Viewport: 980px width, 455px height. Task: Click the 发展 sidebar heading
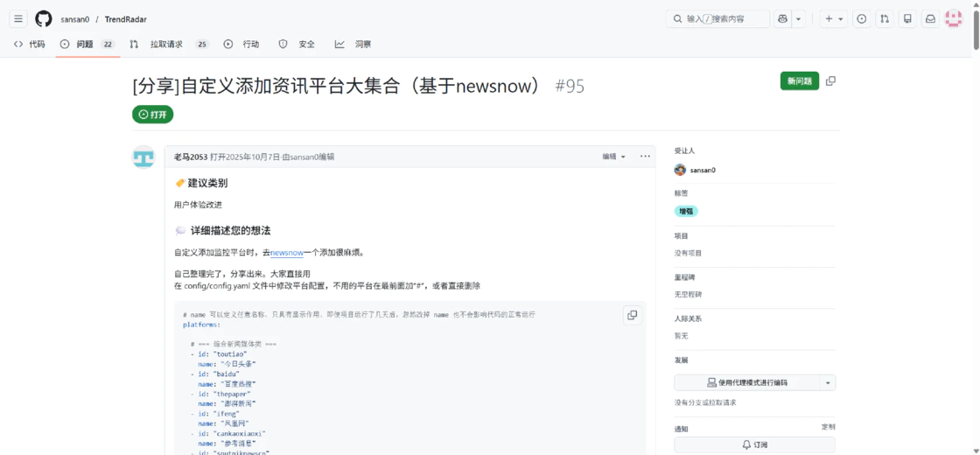pyautogui.click(x=681, y=360)
